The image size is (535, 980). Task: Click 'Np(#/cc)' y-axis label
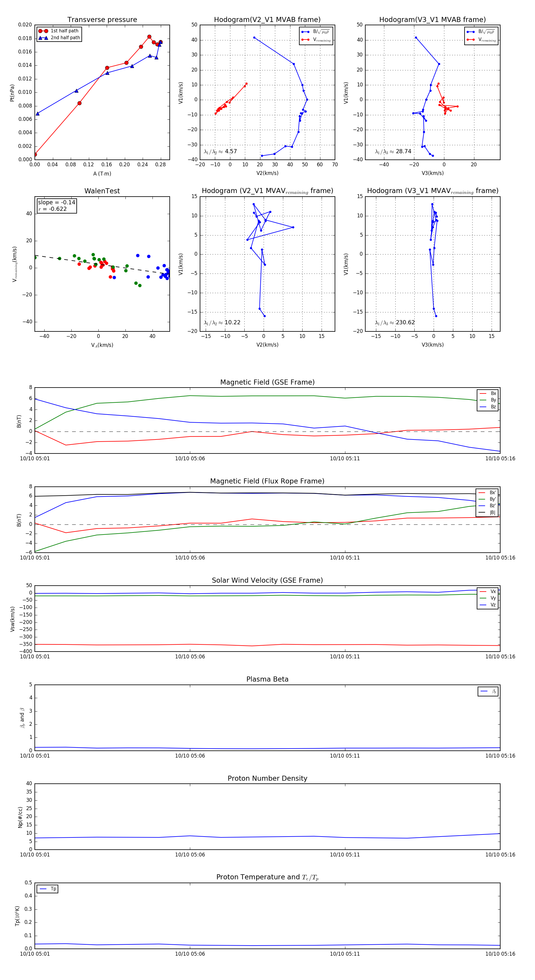point(20,817)
